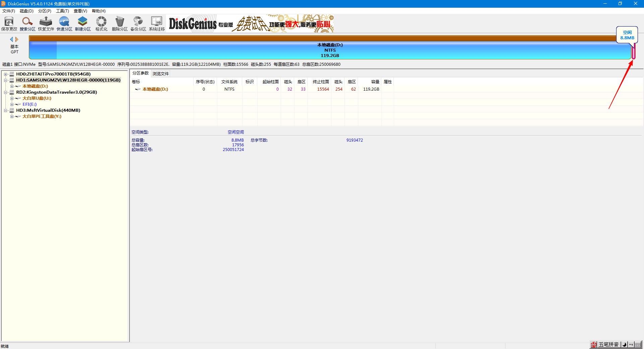
Task: Click the 文件系统 column header
Action: click(x=229, y=82)
